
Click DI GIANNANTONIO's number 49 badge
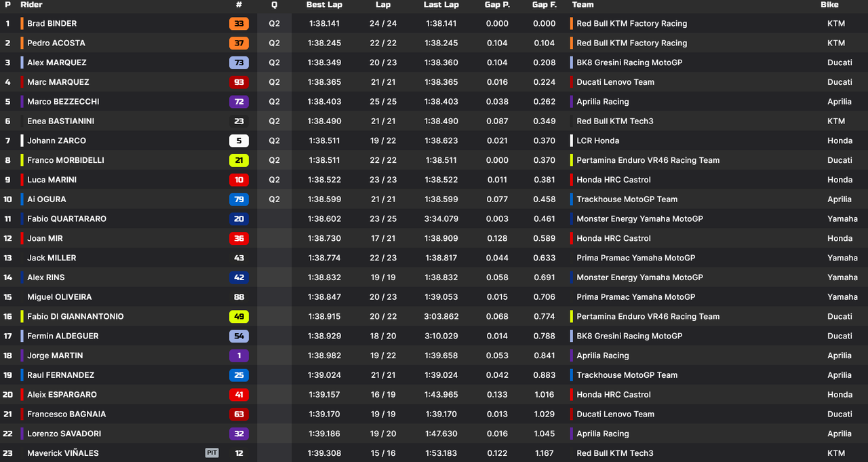pyautogui.click(x=239, y=317)
